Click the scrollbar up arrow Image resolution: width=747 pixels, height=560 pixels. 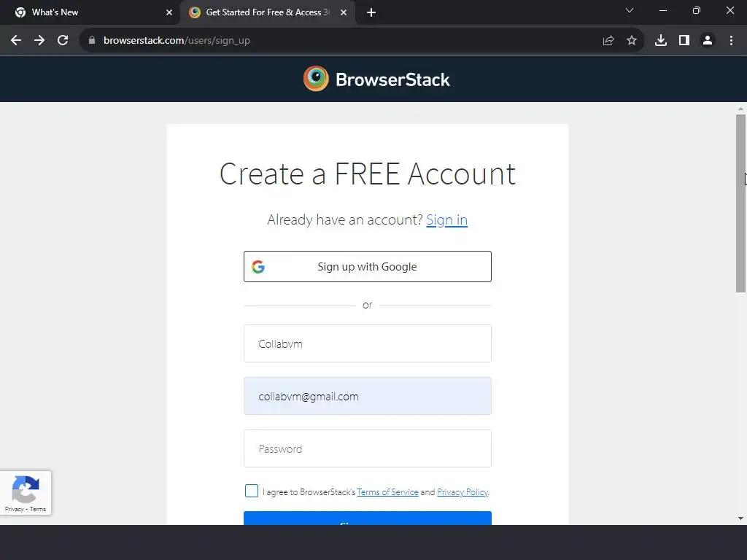tap(740, 109)
